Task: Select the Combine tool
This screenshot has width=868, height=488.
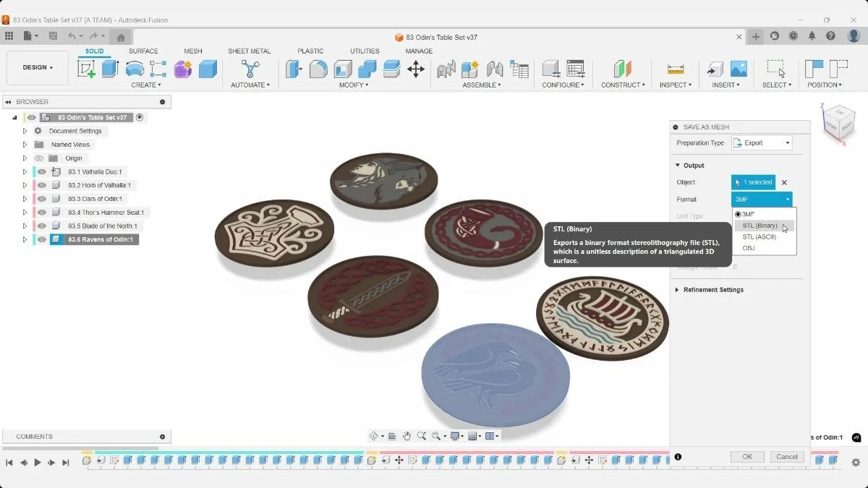Action: pyautogui.click(x=367, y=69)
